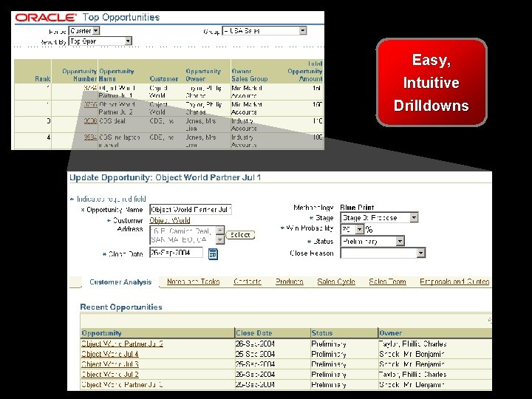Expand the empty Close Reason dropdown

click(x=383, y=253)
